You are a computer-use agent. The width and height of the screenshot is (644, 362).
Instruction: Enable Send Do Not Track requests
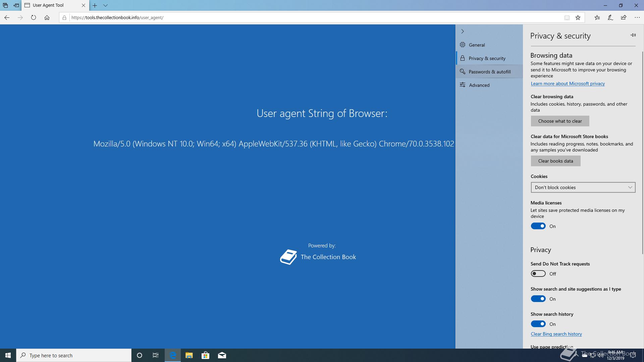(538, 274)
